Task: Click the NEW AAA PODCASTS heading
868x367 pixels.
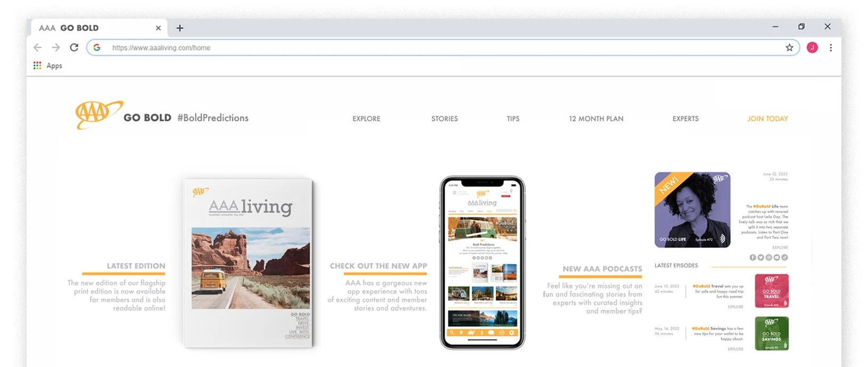Action: (602, 269)
